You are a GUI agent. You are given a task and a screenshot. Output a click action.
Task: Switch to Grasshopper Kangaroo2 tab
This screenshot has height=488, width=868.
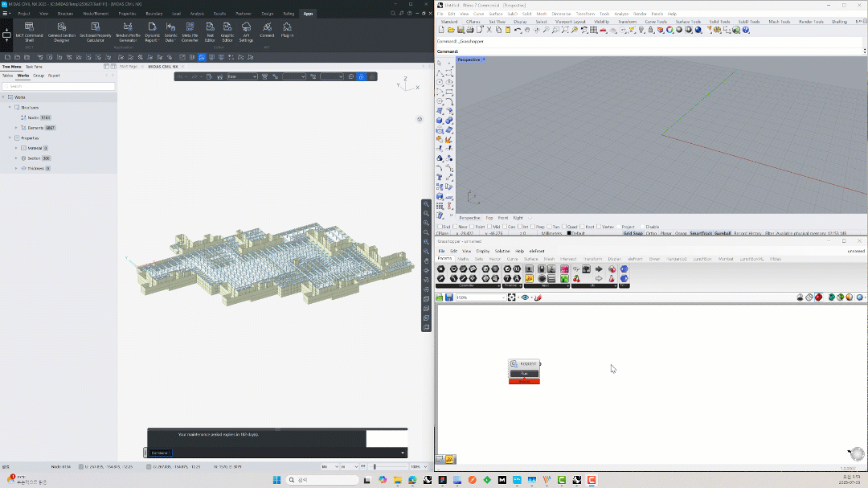click(677, 259)
